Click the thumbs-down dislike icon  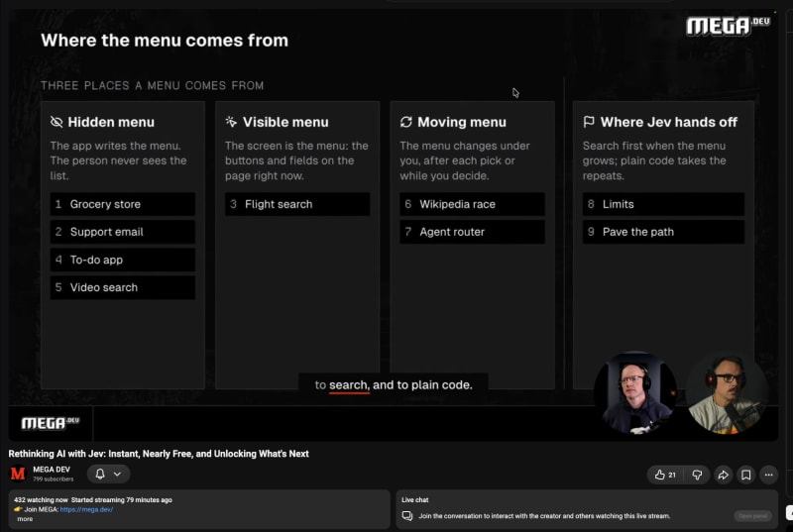click(x=697, y=475)
